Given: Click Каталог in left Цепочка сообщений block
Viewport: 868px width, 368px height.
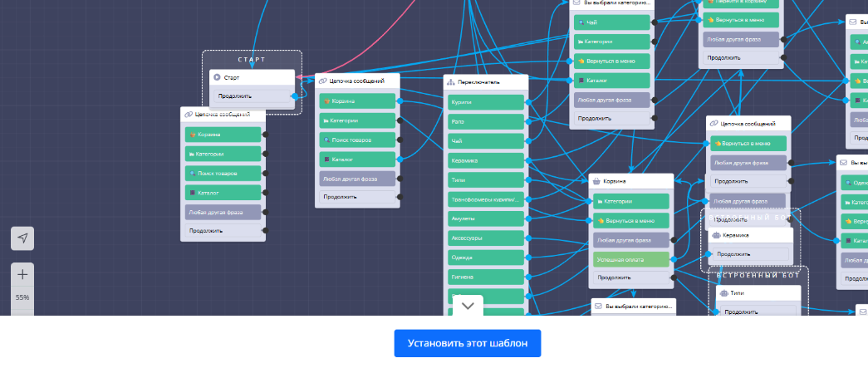Looking at the screenshot, I should coord(223,193).
